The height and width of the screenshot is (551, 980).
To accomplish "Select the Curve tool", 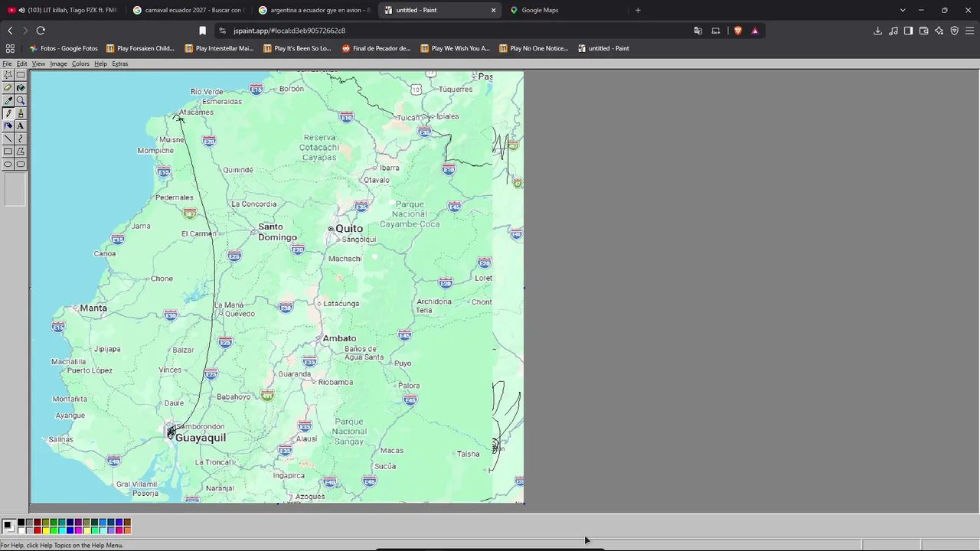I will coord(21,139).
